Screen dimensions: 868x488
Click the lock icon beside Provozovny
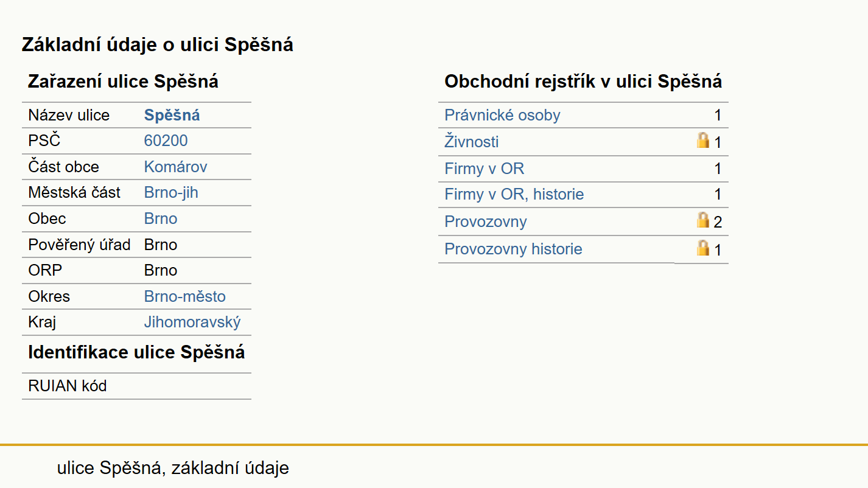coord(703,220)
